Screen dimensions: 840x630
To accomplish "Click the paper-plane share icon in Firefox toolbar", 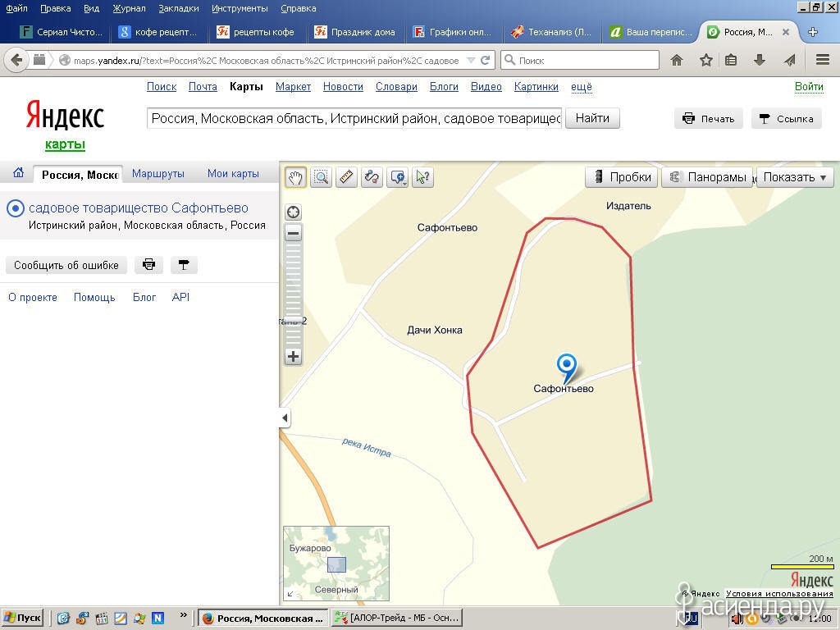I will point(789,60).
